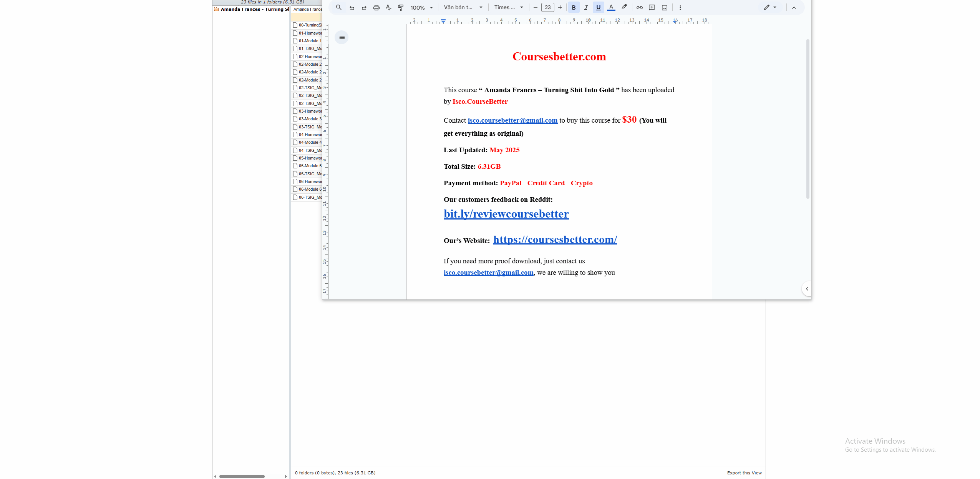Print the document
The height and width of the screenshot is (479, 980).
click(376, 8)
